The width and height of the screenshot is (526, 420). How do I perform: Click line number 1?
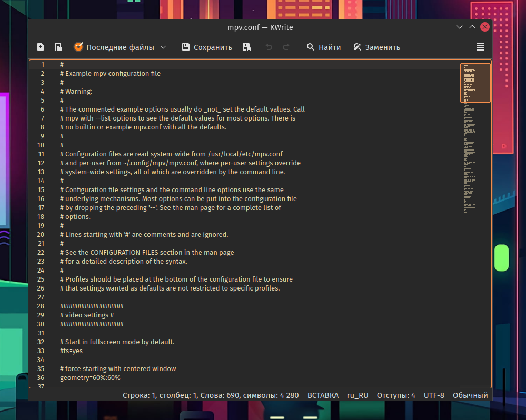point(42,64)
